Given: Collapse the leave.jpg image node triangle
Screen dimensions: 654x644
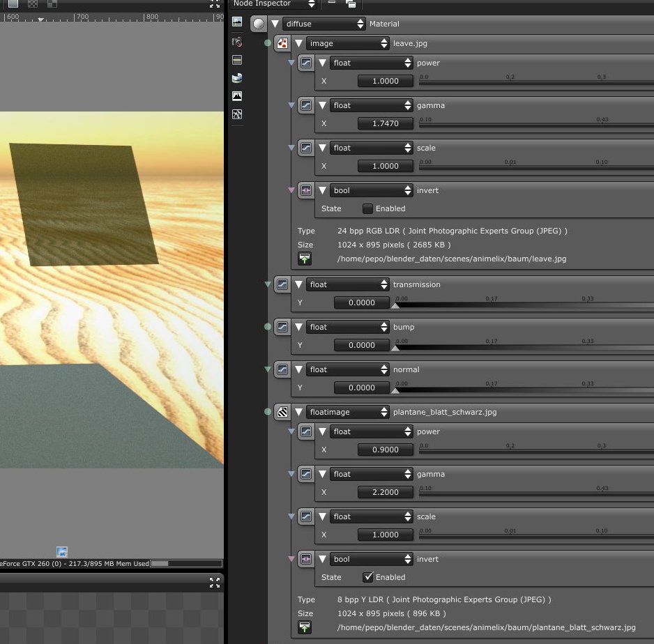Looking at the screenshot, I should 298,43.
